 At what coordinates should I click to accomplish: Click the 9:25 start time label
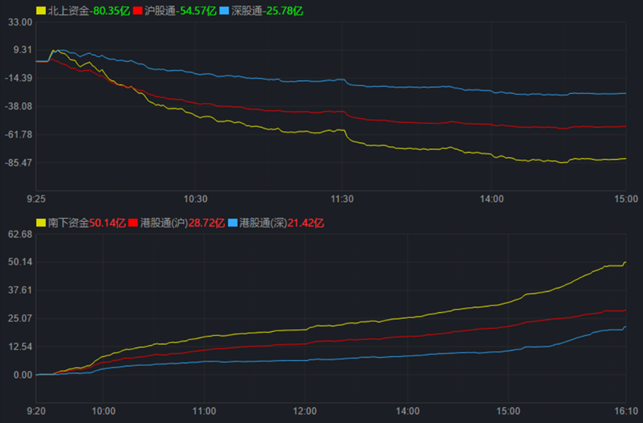(36, 198)
